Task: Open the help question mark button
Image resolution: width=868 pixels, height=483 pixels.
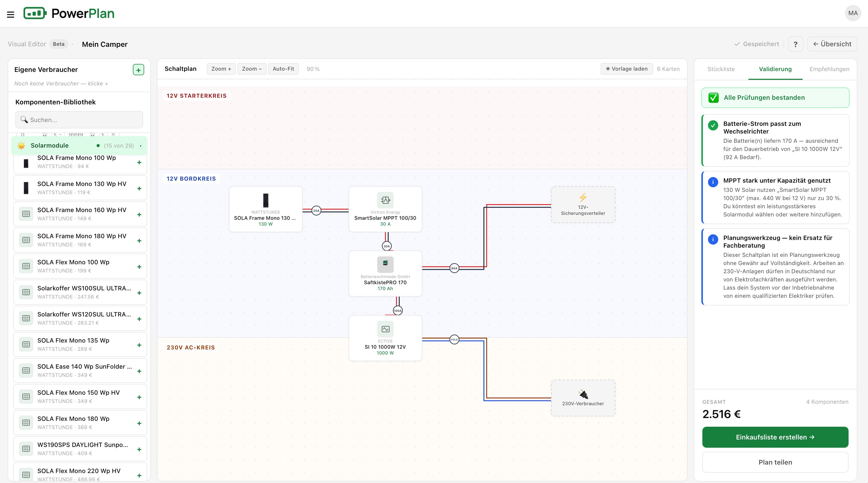Action: [x=795, y=44]
